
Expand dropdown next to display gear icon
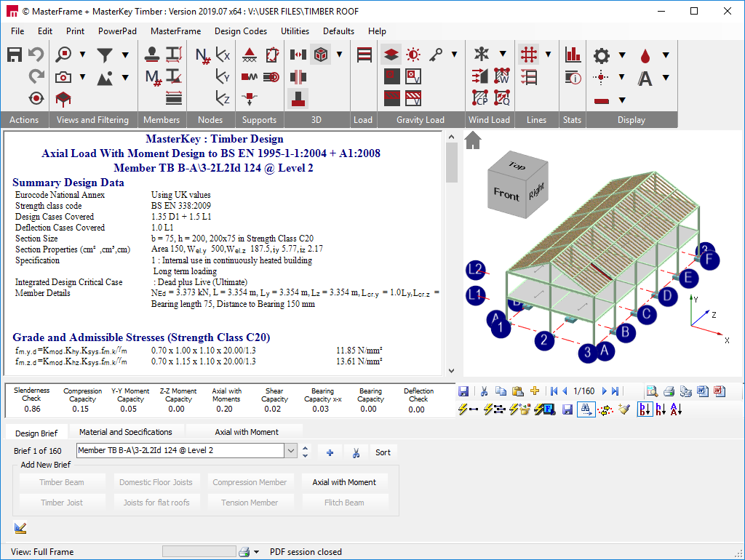[x=622, y=55]
